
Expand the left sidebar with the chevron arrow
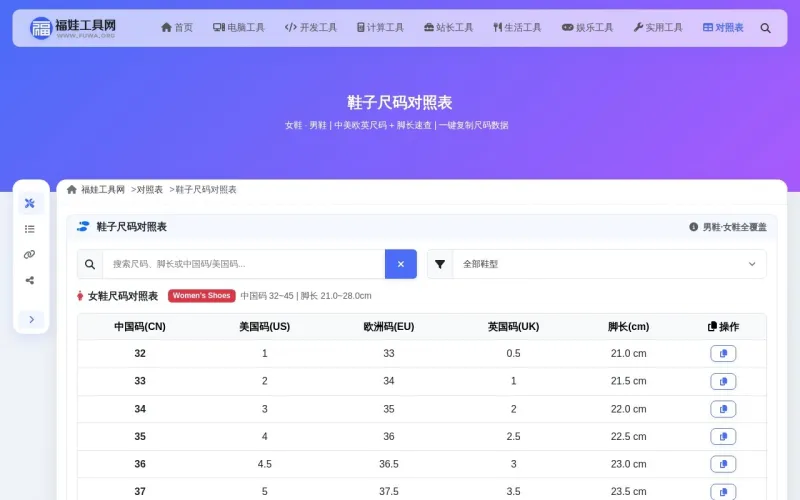pyautogui.click(x=31, y=319)
